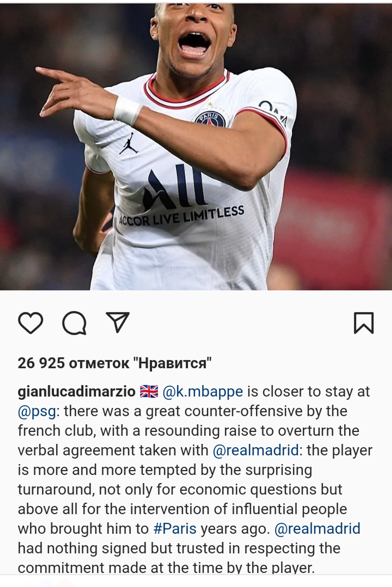The image size is (392, 587).
Task: Open the @k.mbappe mention
Action: pyautogui.click(x=203, y=392)
